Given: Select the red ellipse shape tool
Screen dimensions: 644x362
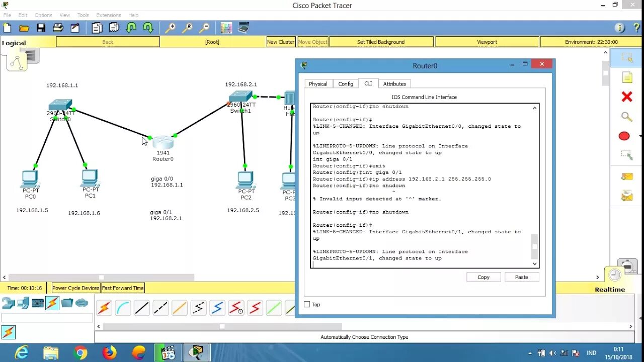Looking at the screenshot, I should click(624, 136).
